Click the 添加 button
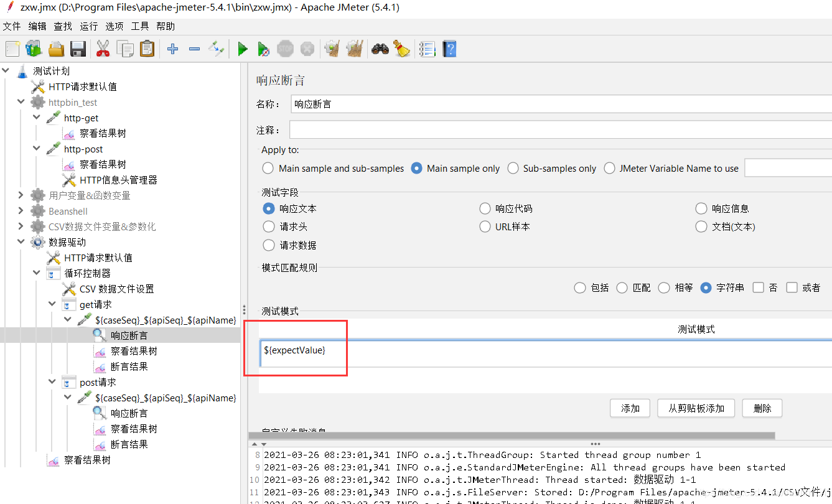Viewport: 832px width, 504px height. point(630,408)
